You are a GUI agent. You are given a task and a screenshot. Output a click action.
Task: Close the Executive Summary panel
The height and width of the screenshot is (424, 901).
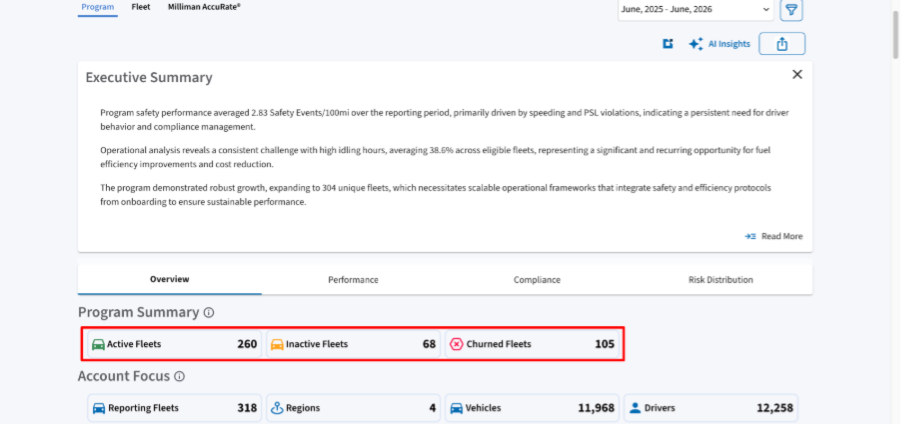pyautogui.click(x=797, y=74)
